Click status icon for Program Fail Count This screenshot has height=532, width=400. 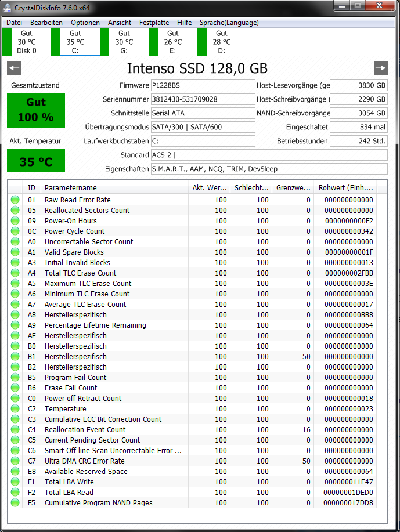click(x=15, y=377)
